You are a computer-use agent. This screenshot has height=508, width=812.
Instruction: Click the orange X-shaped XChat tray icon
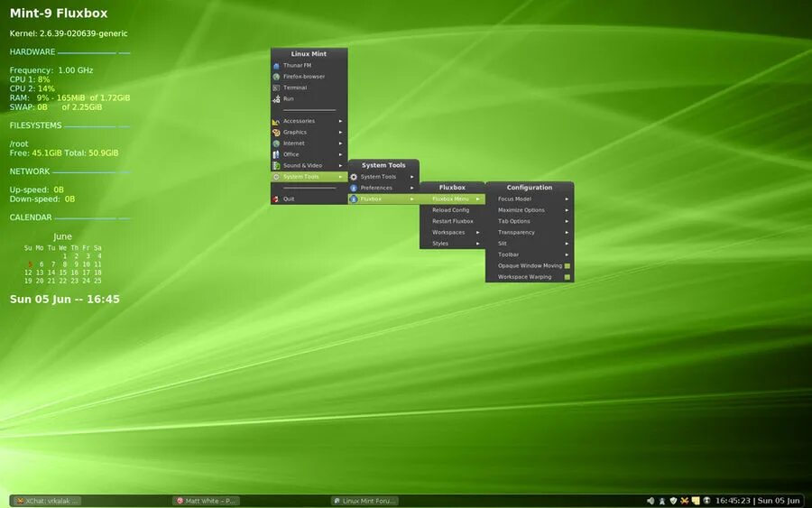[x=685, y=501]
